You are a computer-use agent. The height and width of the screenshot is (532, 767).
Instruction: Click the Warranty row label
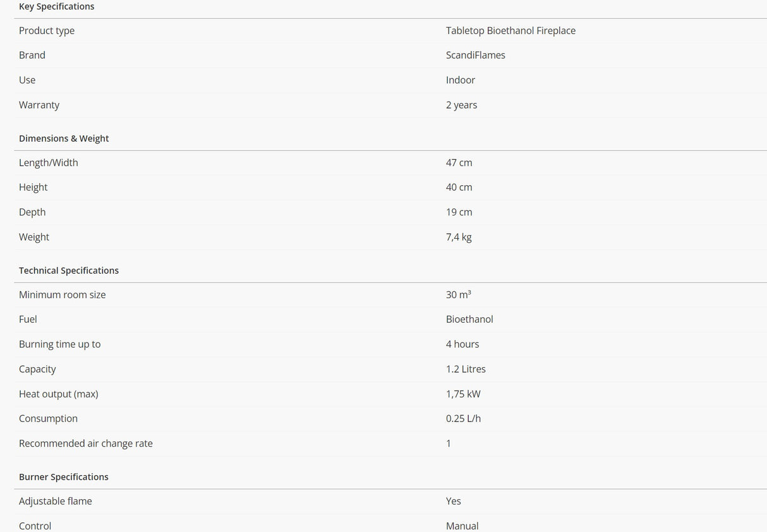[39, 105]
